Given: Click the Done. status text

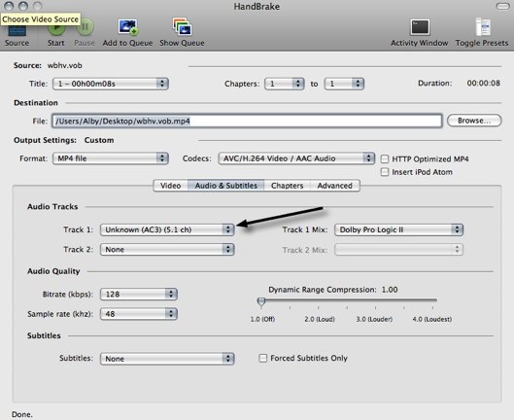Looking at the screenshot, I should pyautogui.click(x=22, y=414).
